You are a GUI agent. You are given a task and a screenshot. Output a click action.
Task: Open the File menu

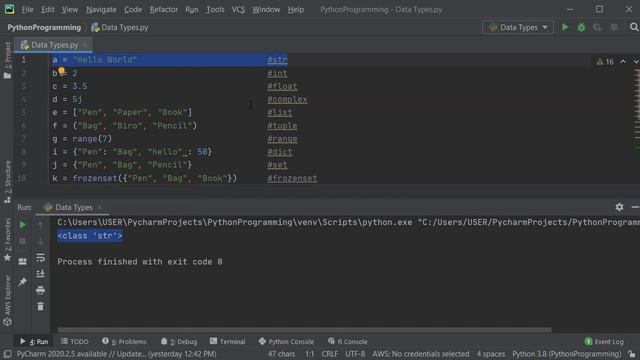click(27, 9)
